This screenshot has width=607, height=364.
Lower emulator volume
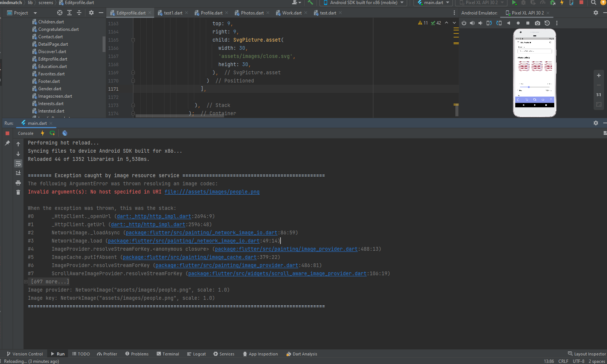coord(480,23)
